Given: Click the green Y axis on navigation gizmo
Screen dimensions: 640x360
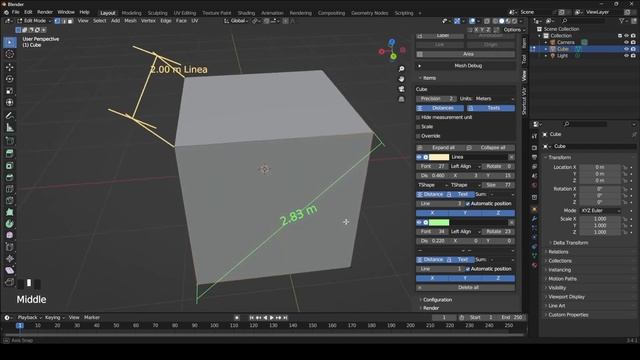Looking at the screenshot, I should pyautogui.click(x=393, y=57).
